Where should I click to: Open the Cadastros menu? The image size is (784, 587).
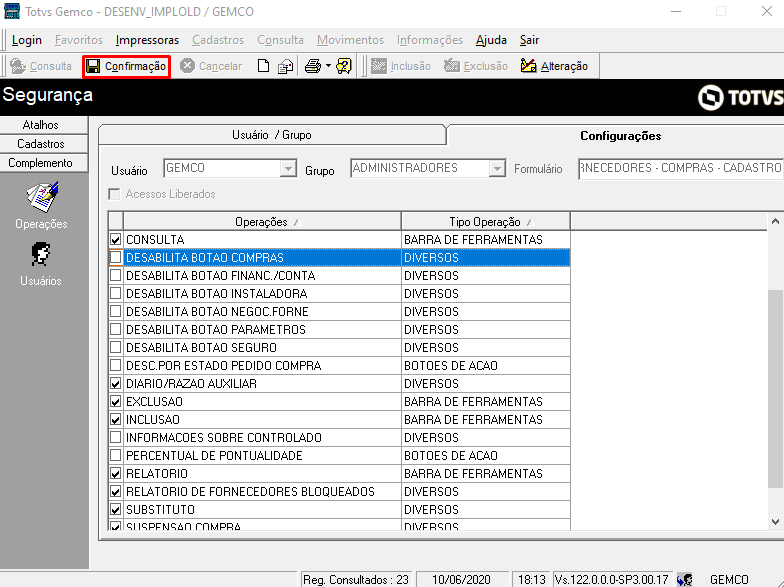tap(218, 40)
